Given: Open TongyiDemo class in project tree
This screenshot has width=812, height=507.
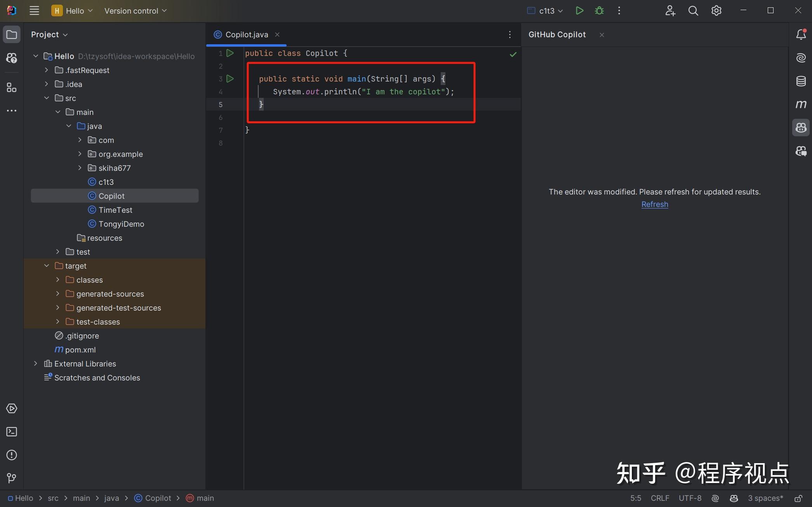Looking at the screenshot, I should click(121, 224).
